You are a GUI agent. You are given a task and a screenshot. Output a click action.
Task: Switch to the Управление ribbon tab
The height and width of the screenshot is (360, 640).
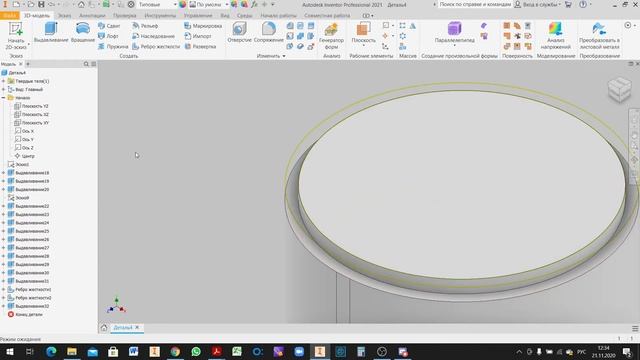[198, 16]
